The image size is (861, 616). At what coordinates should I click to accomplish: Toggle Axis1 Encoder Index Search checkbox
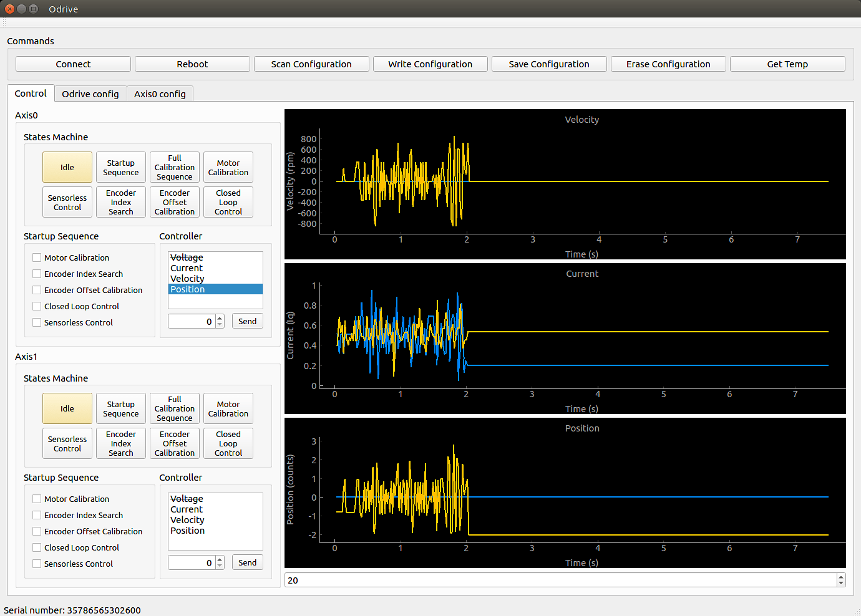[x=37, y=515]
